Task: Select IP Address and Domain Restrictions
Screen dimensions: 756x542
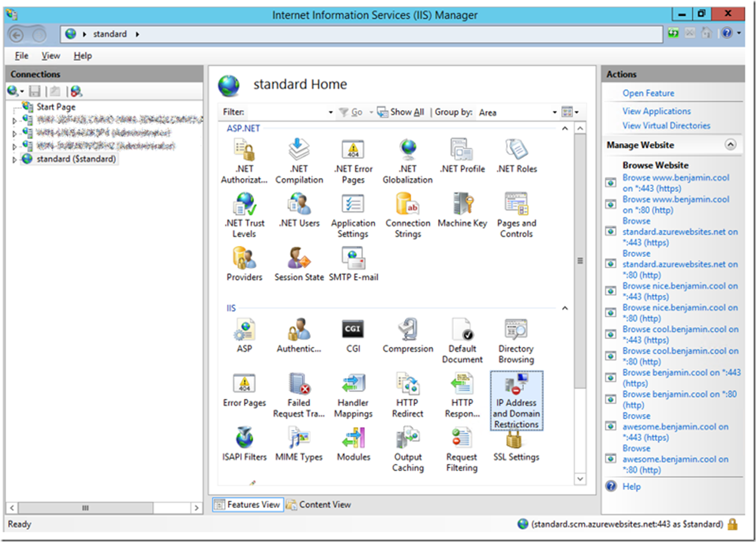Action: pos(516,401)
